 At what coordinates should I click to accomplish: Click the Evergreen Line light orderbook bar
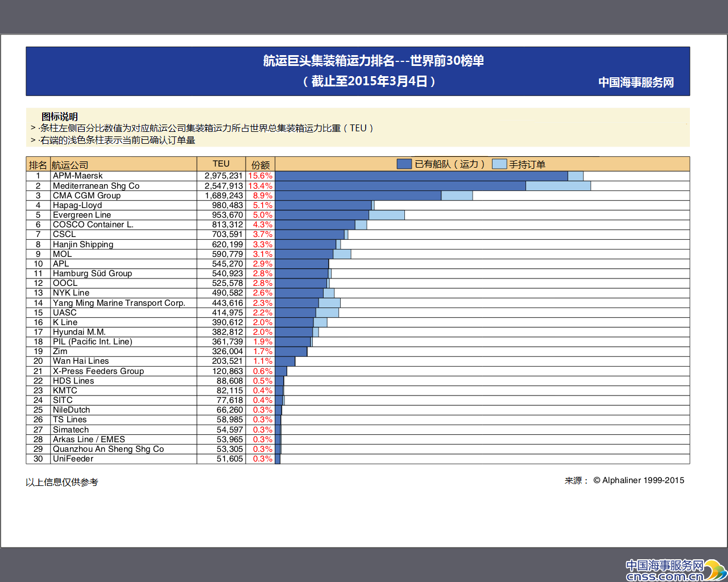click(387, 215)
